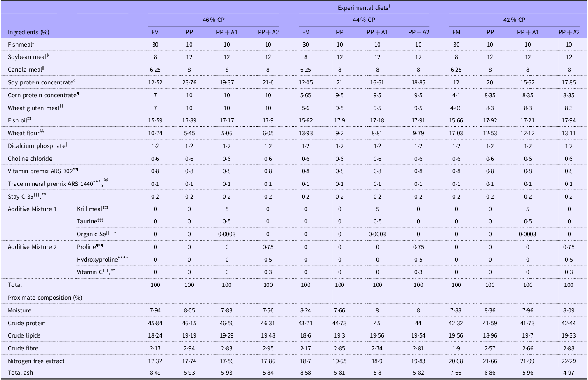Screen dimensions: 588x380
Task: Click the soy protein concentrate value 23·76
Action: click(189, 82)
